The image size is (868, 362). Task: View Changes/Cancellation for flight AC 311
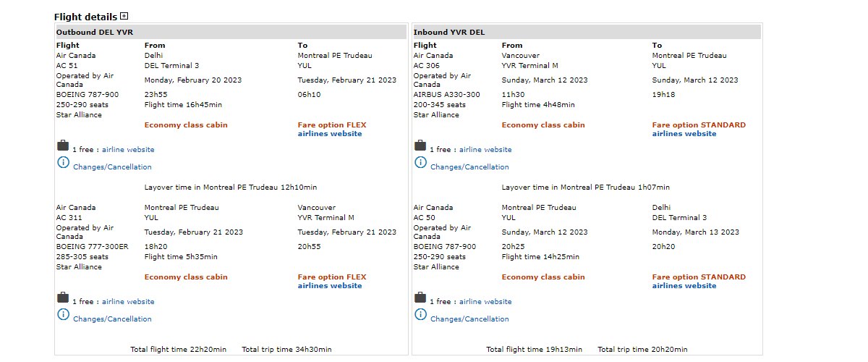(x=112, y=319)
